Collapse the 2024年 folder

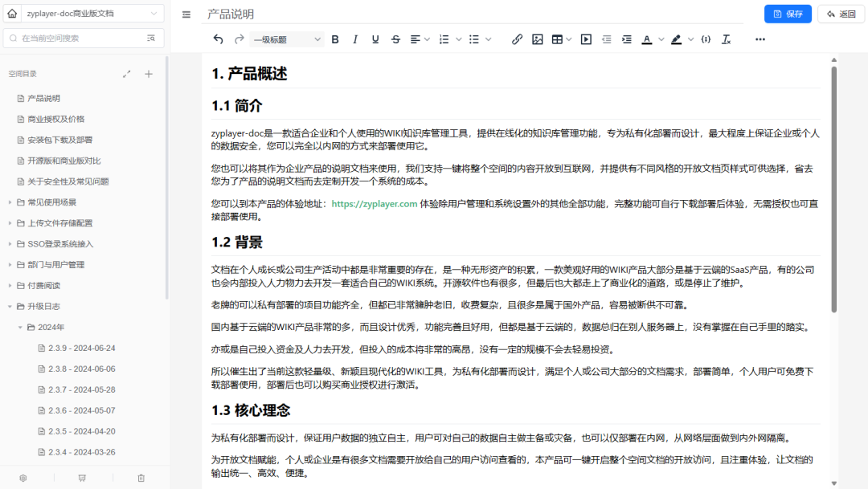21,328
